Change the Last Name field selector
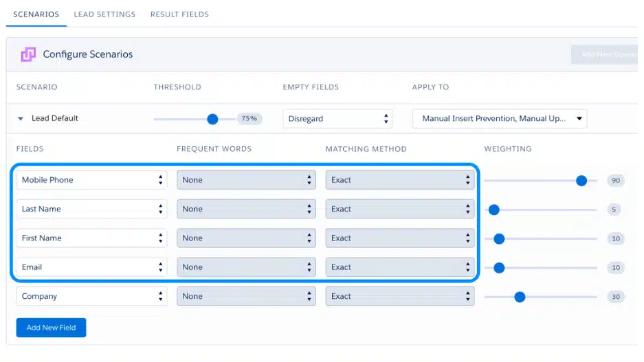The height and width of the screenshot is (362, 644). tap(91, 209)
